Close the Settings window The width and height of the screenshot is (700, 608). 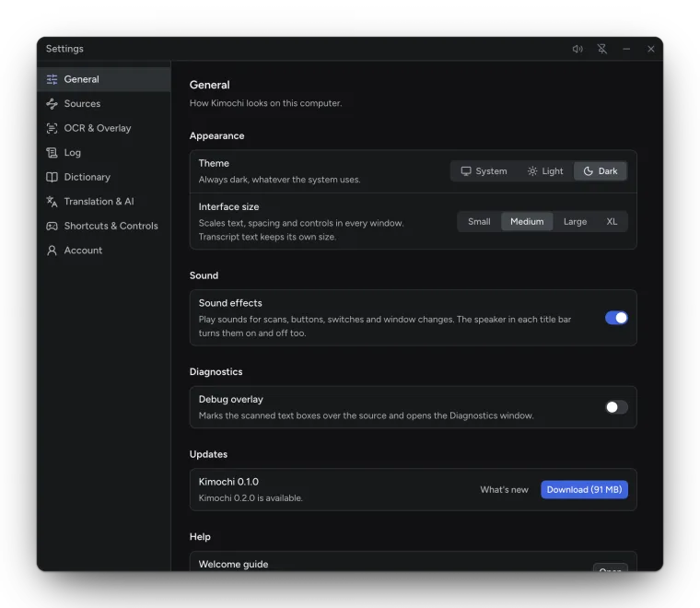point(651,49)
